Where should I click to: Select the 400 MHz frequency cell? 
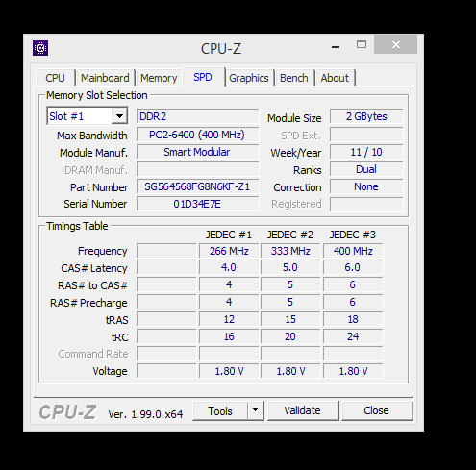pyautogui.click(x=353, y=251)
